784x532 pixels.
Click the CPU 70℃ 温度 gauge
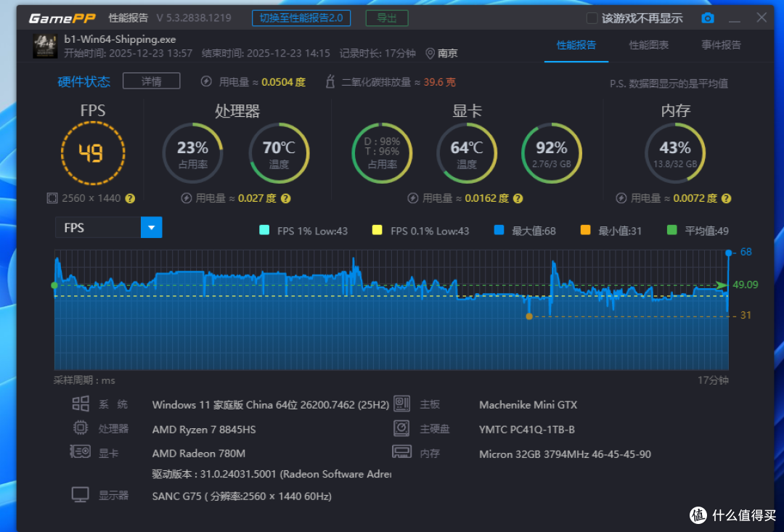click(x=279, y=153)
